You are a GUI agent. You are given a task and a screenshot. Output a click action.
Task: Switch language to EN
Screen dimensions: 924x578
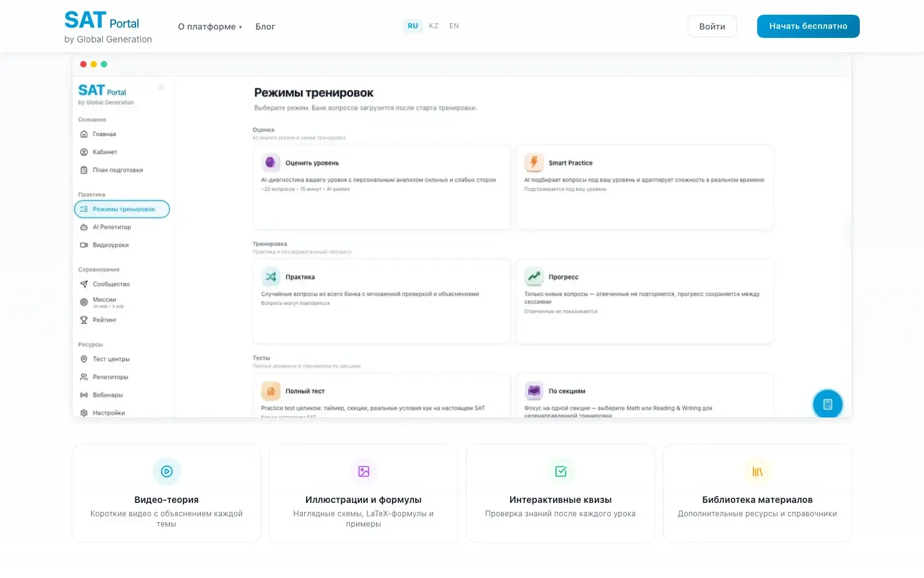click(x=454, y=26)
